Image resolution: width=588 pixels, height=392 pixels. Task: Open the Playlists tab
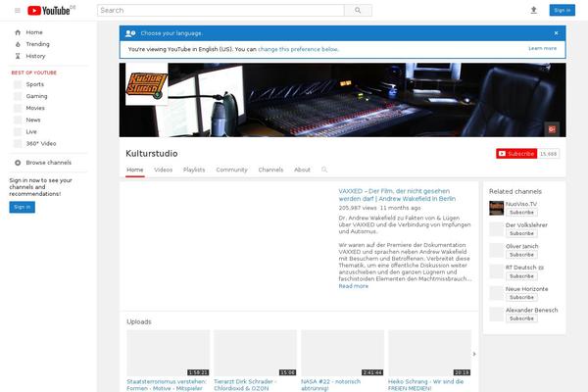pos(194,170)
